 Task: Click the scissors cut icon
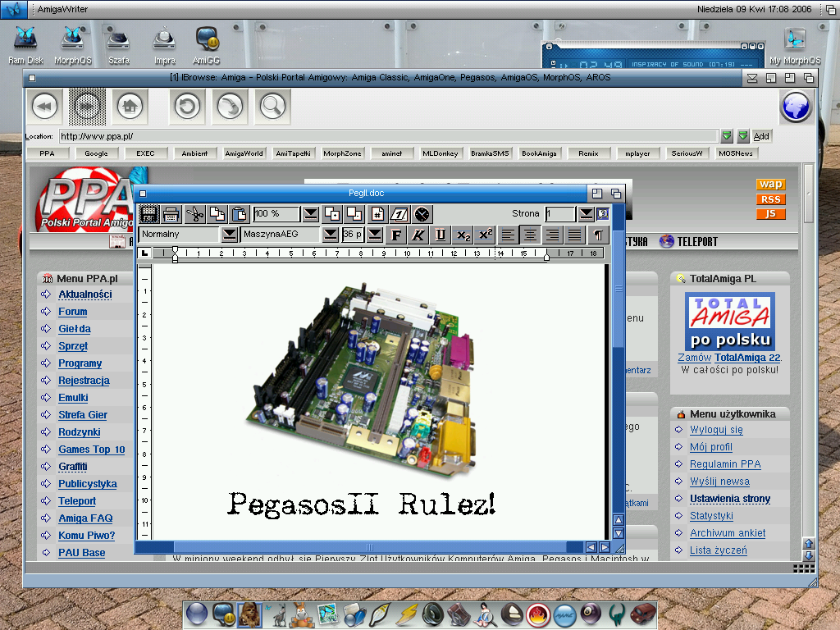pyautogui.click(x=195, y=214)
